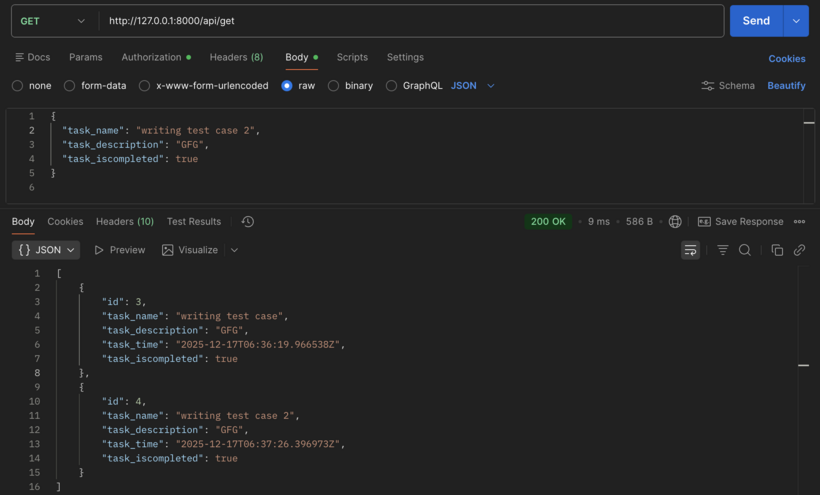Screen dimensions: 820x495
Task: Click the link icon in response toolbar
Action: pos(799,250)
